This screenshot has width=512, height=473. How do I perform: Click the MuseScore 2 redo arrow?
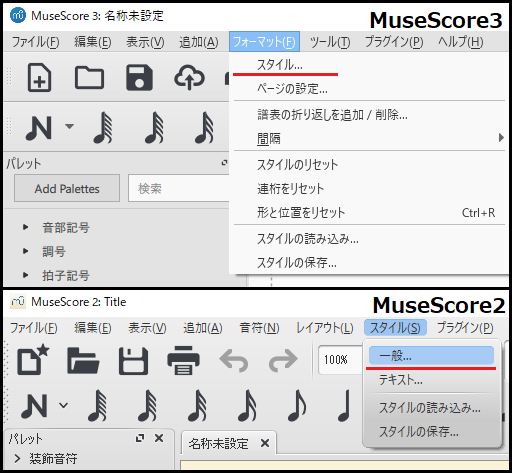click(283, 360)
